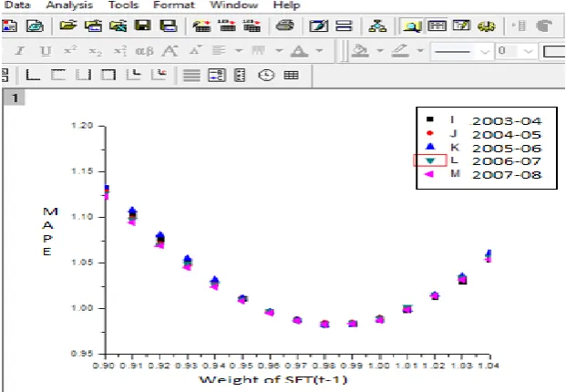566x392 pixels.
Task: Toggle Superscript-Subscript combined formatting
Action: tap(120, 51)
